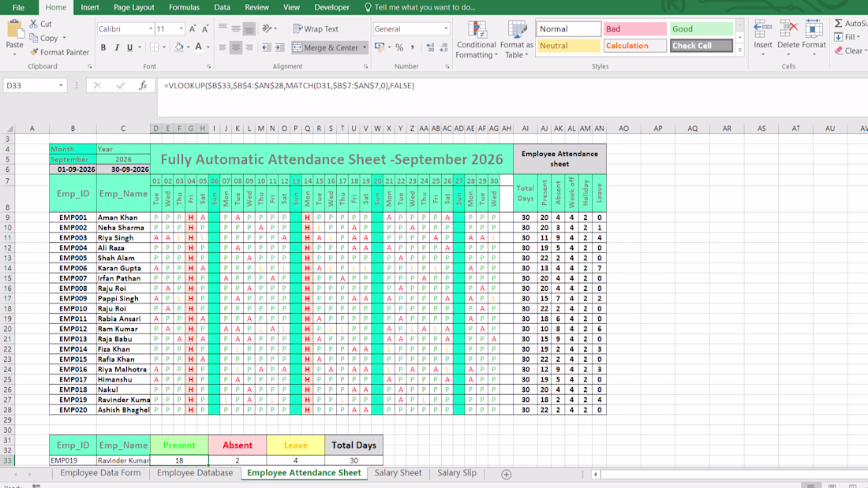The width and height of the screenshot is (868, 488).
Task: Click the Tell me what you want search box
Action: coord(420,7)
